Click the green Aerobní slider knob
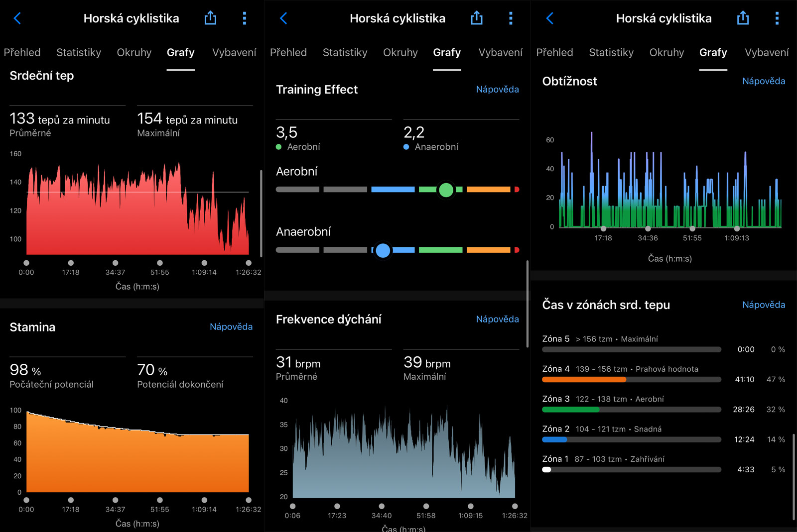 [x=446, y=190]
